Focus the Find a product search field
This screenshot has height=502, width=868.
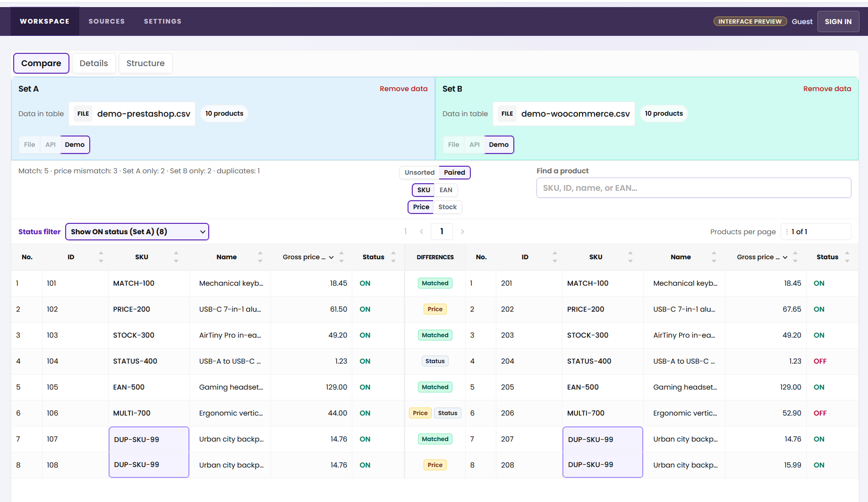click(x=694, y=188)
